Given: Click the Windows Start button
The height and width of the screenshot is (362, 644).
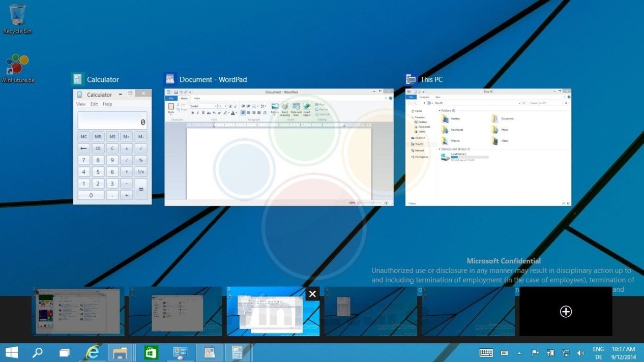Looking at the screenshot, I should point(12,352).
